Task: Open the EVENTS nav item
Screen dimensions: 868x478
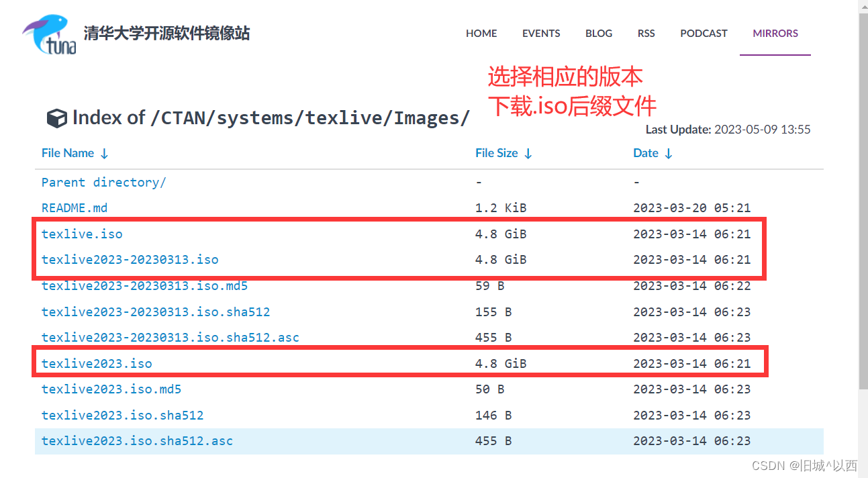Action: tap(541, 33)
